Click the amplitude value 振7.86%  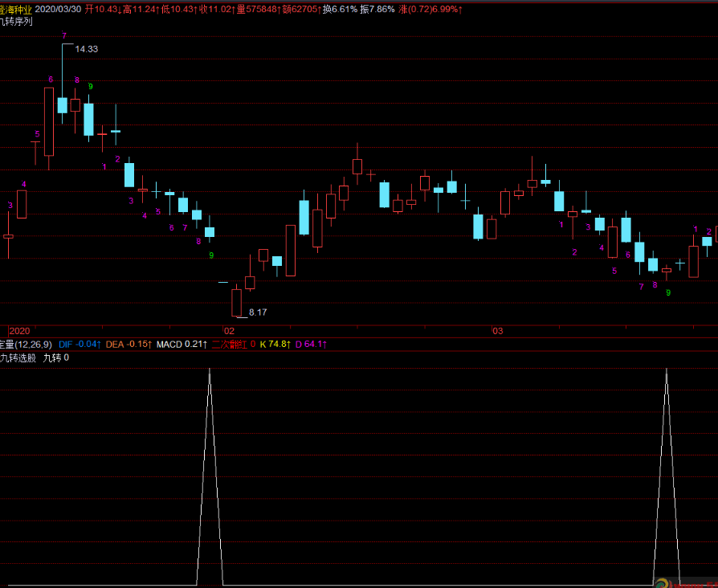point(377,9)
